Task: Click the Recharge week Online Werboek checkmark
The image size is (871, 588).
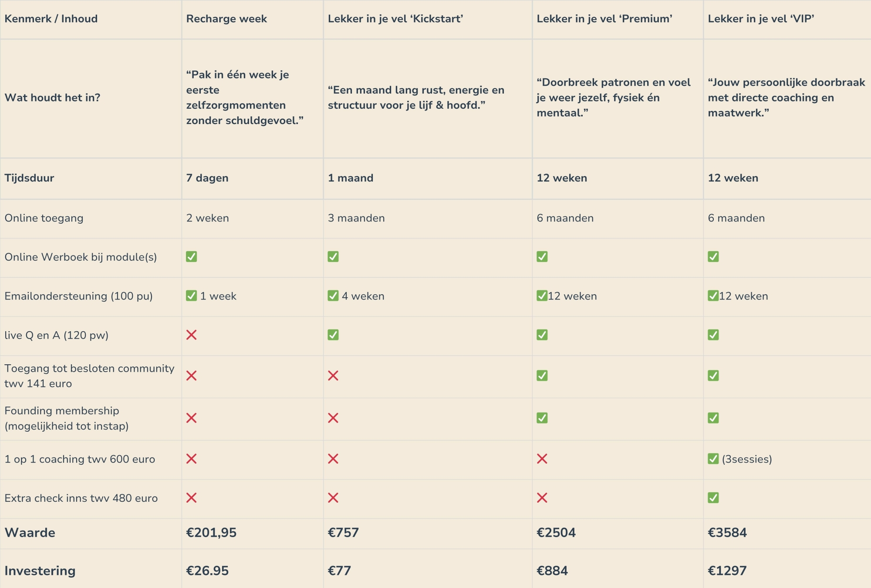Action: [x=191, y=257]
